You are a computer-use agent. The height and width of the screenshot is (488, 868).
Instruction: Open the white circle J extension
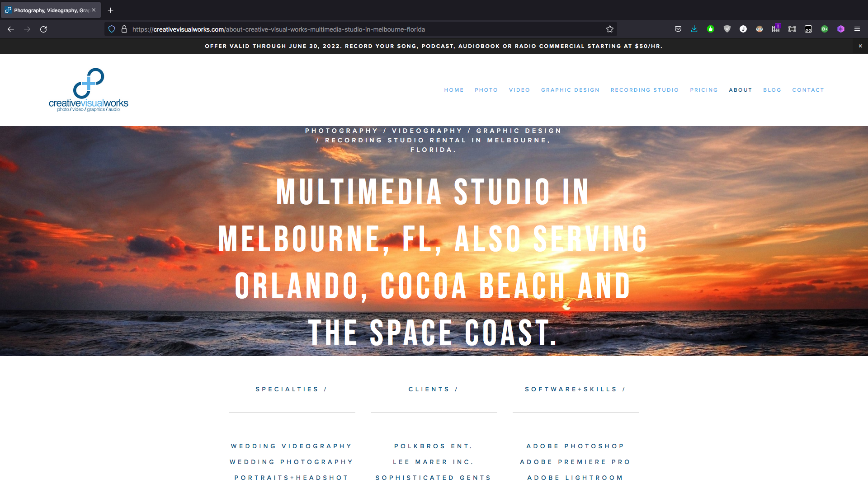743,29
